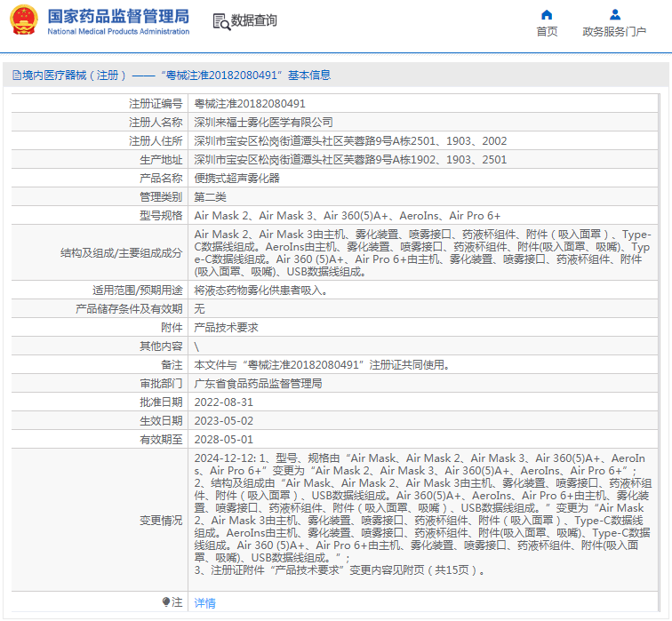This screenshot has width=672, height=621.
Task: Open the 详情 link
Action: click(204, 603)
